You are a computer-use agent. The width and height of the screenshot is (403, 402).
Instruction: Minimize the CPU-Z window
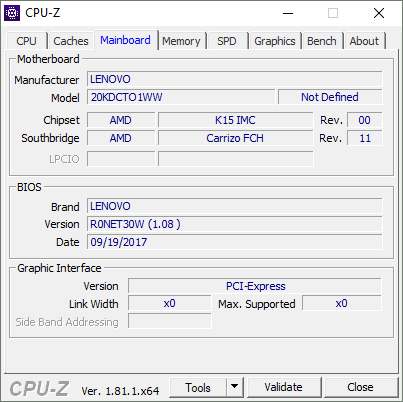click(288, 13)
